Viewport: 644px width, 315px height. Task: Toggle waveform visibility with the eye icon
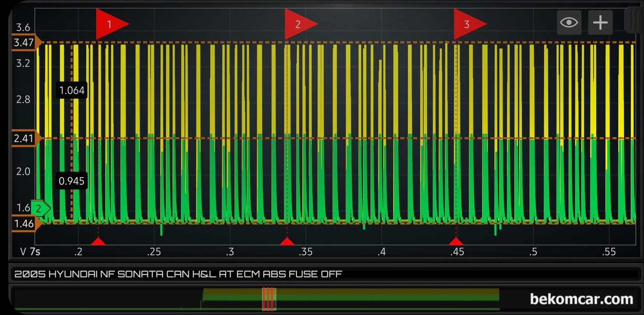[x=569, y=23]
